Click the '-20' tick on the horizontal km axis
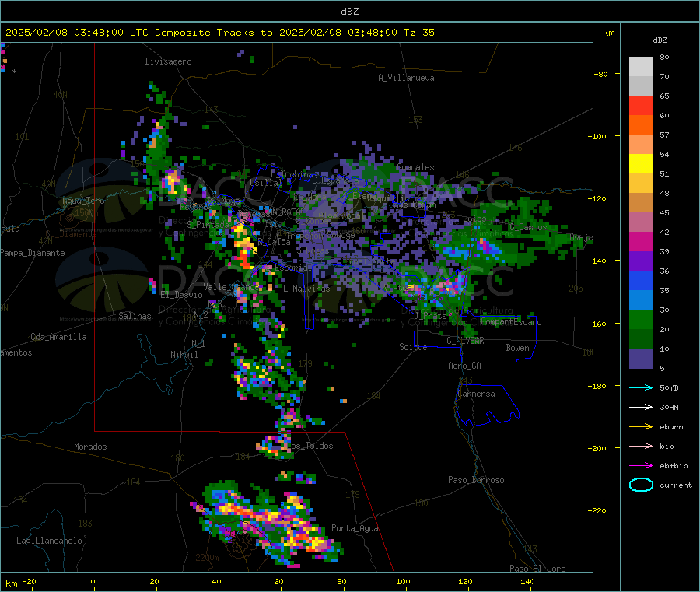700x592 pixels. (x=29, y=581)
